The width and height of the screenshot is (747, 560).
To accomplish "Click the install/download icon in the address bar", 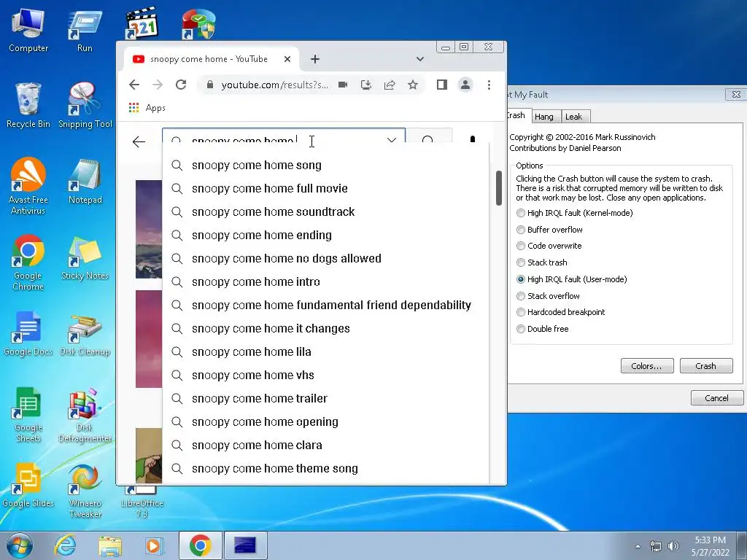I will pos(366,85).
